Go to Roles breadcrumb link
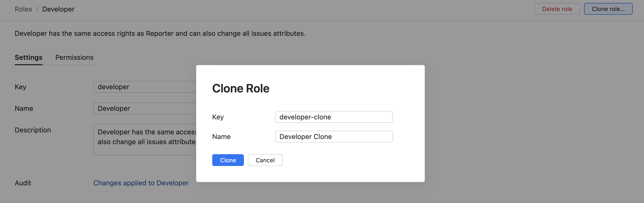 [x=23, y=9]
